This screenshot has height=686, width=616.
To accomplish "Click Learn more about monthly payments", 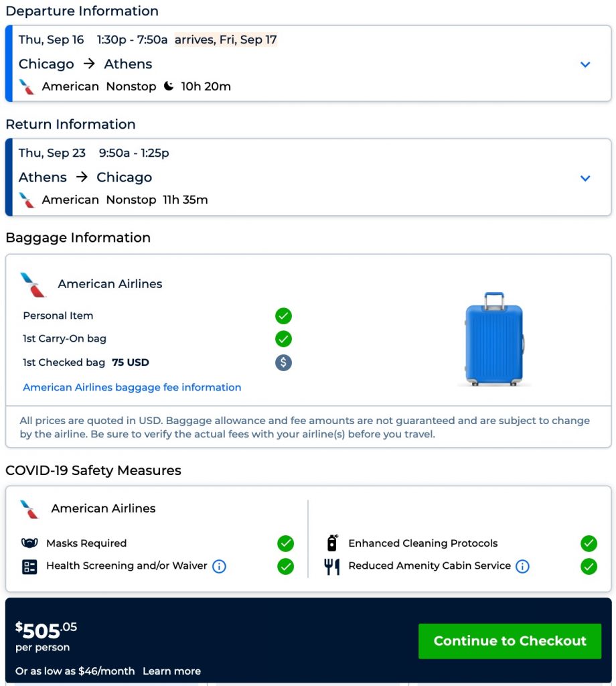I will [171, 671].
